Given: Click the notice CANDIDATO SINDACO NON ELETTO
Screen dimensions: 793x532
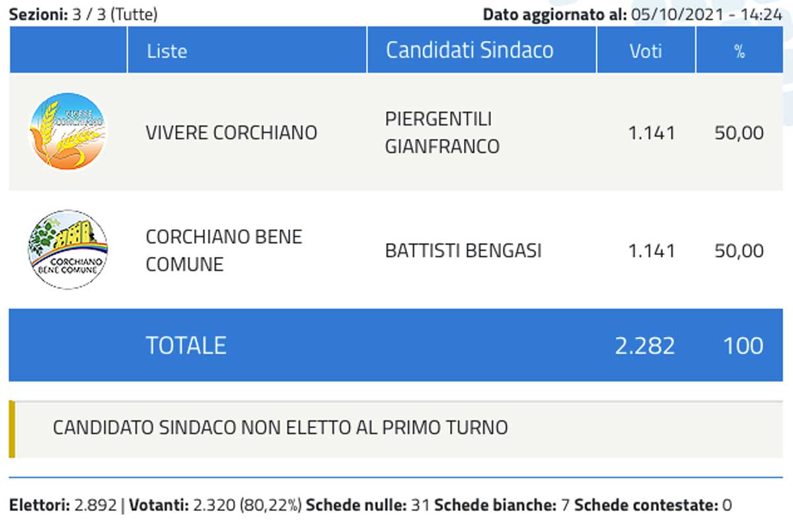Looking at the screenshot, I should point(280,428).
